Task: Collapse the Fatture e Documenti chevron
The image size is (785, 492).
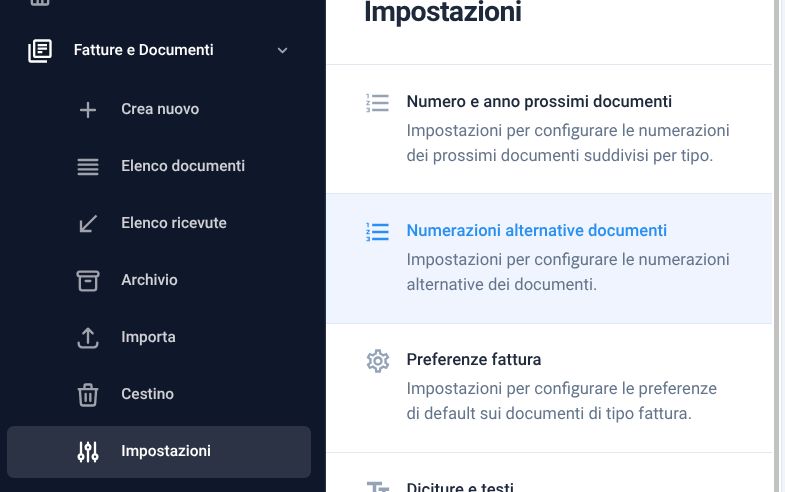Action: [x=282, y=50]
